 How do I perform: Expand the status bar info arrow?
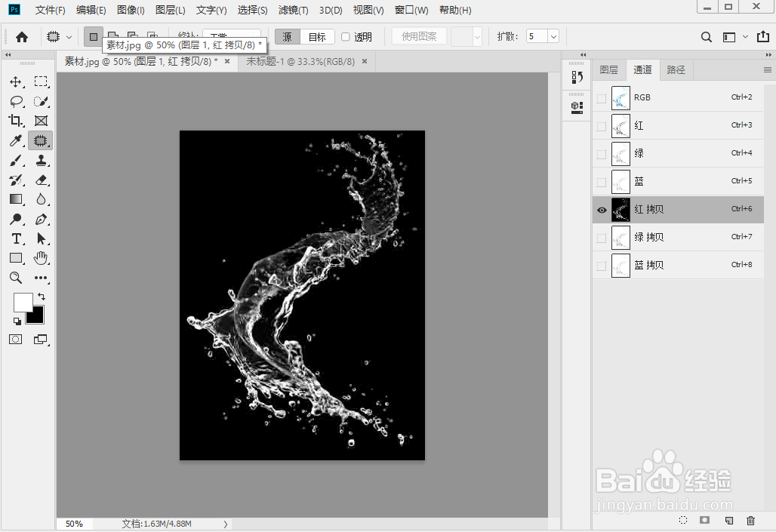(x=226, y=524)
